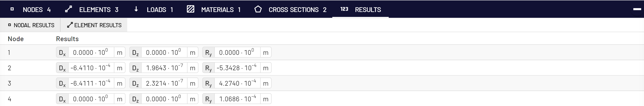Image resolution: width=644 pixels, height=106 pixels.
Task: Open the Loads 1 tab
Action: pos(154,9)
